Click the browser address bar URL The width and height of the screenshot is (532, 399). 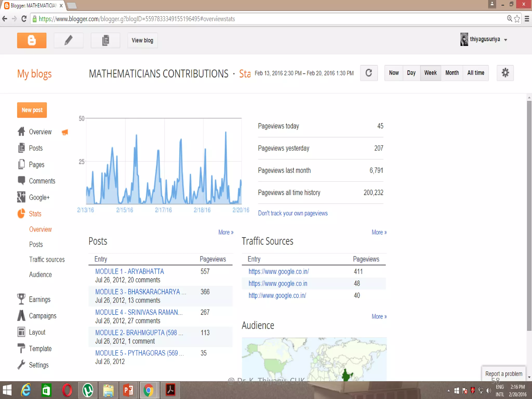(x=137, y=19)
